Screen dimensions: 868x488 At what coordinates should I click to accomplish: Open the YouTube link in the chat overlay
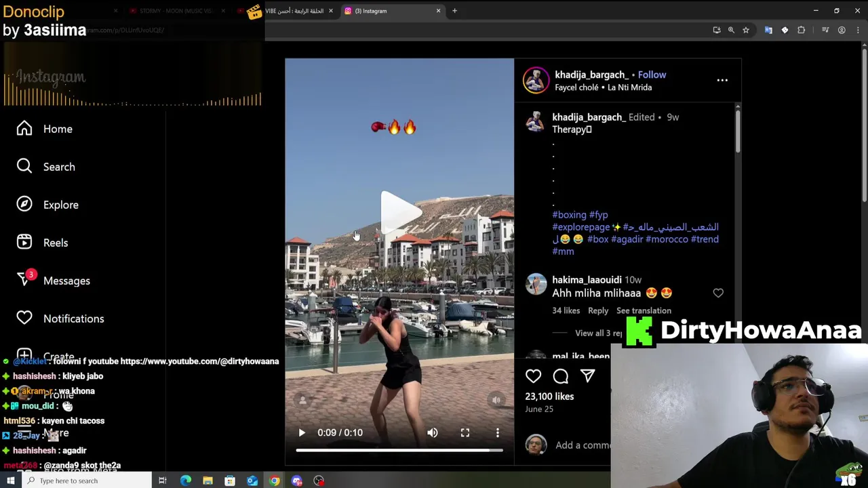tap(199, 361)
